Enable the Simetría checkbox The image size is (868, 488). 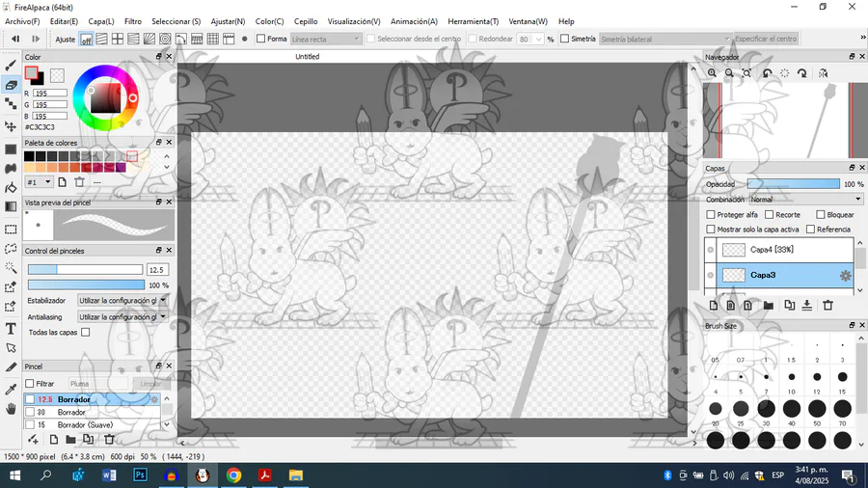pos(564,39)
